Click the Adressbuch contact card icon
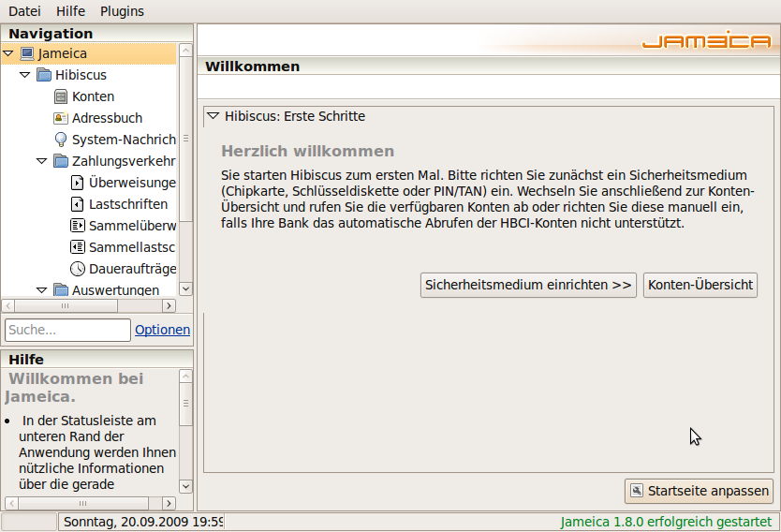The height and width of the screenshot is (532, 781). click(x=60, y=118)
